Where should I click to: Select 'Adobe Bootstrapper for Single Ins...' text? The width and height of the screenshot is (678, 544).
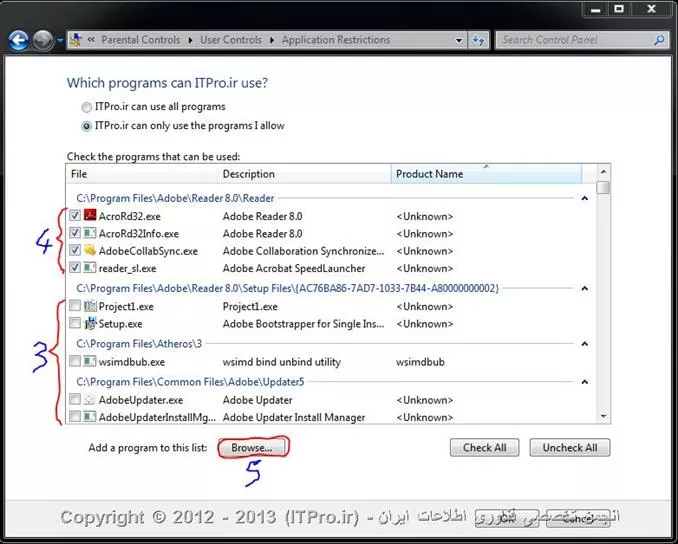[x=303, y=324]
